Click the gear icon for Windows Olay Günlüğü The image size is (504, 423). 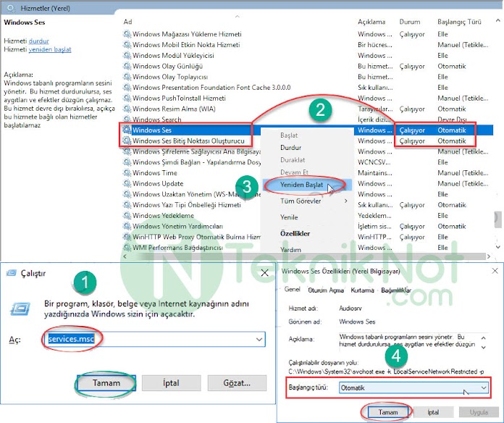pyautogui.click(x=127, y=66)
